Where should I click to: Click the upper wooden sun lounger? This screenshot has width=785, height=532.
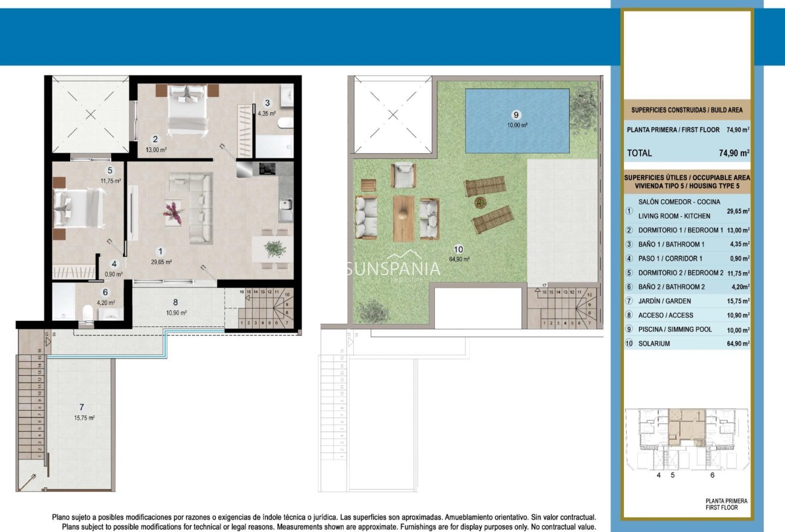click(x=485, y=186)
